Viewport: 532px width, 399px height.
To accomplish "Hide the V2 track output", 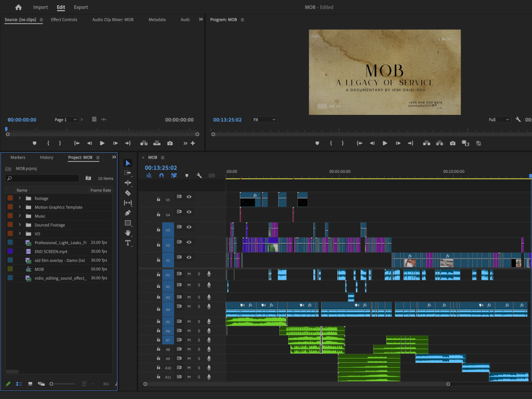I will click(x=189, y=242).
